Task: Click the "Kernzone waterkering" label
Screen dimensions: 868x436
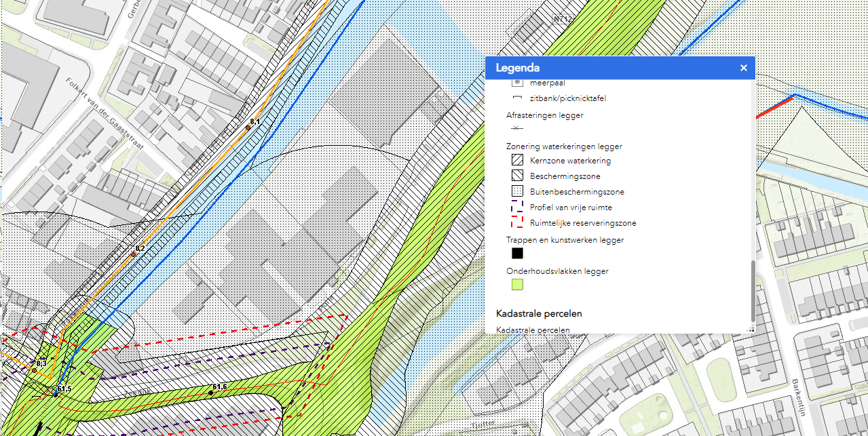Action: 570,161
